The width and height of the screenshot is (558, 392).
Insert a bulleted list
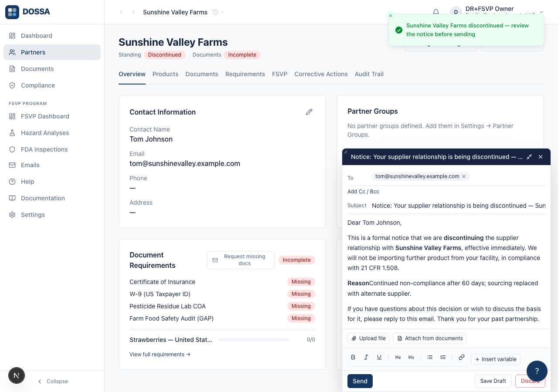coord(430,357)
